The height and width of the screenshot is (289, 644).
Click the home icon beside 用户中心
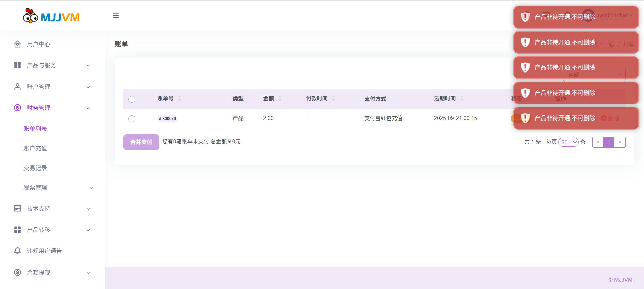(x=17, y=44)
